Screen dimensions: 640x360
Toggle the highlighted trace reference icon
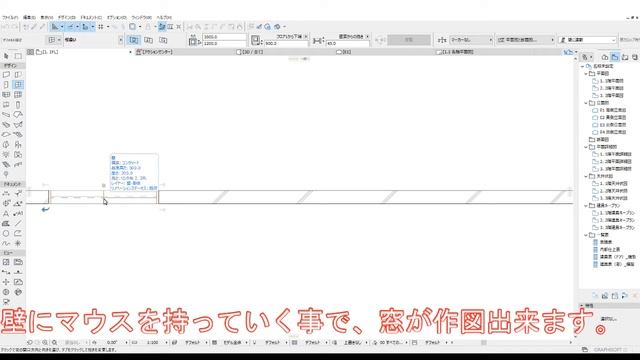click(162, 27)
